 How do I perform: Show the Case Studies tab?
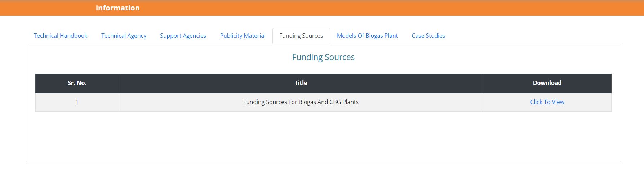click(x=428, y=36)
